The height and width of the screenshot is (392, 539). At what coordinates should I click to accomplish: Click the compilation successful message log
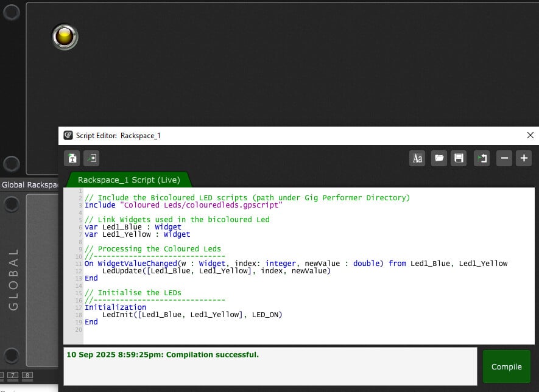269,366
